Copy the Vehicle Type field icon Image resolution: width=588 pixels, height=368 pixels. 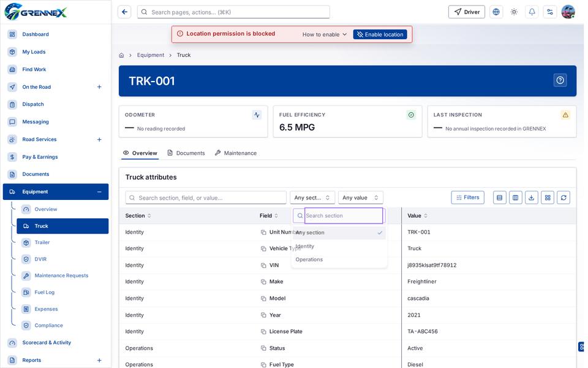(x=263, y=248)
